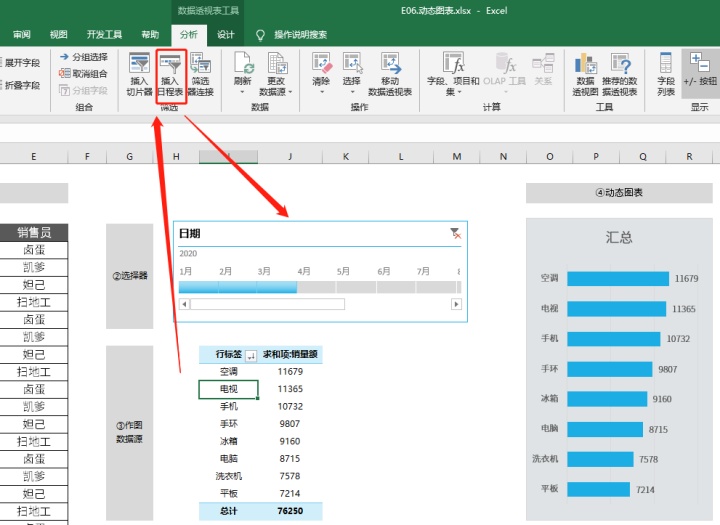Click the Select (选择) pivot icon
The width and height of the screenshot is (720, 525).
pyautogui.click(x=352, y=62)
